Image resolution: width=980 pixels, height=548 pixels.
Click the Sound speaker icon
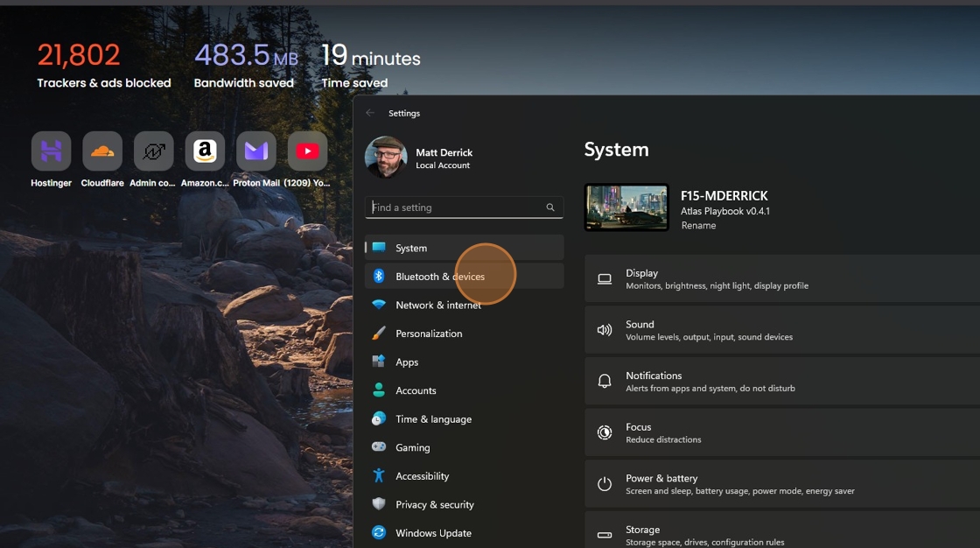pyautogui.click(x=605, y=330)
